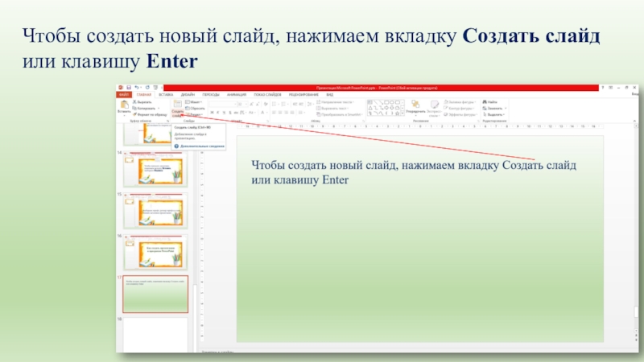The image size is (644, 362).
Task: Toggle underline (Ч) formatting
Action: (224, 113)
